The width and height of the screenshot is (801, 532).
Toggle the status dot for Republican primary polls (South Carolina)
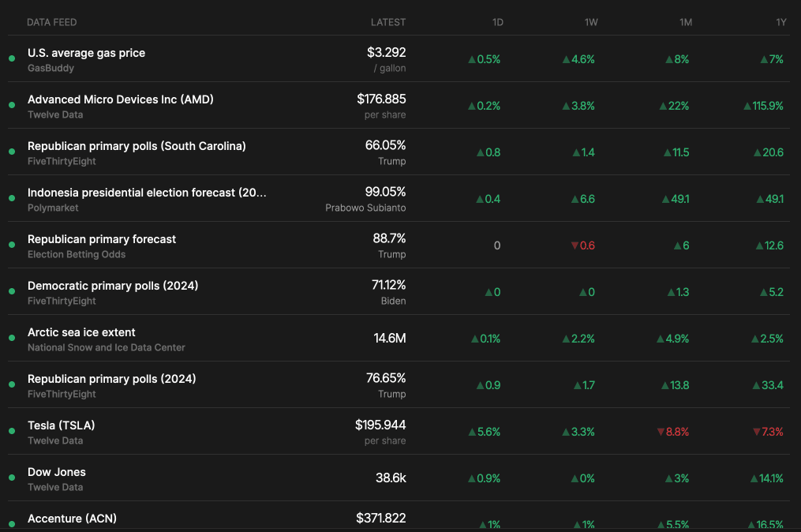point(11,152)
